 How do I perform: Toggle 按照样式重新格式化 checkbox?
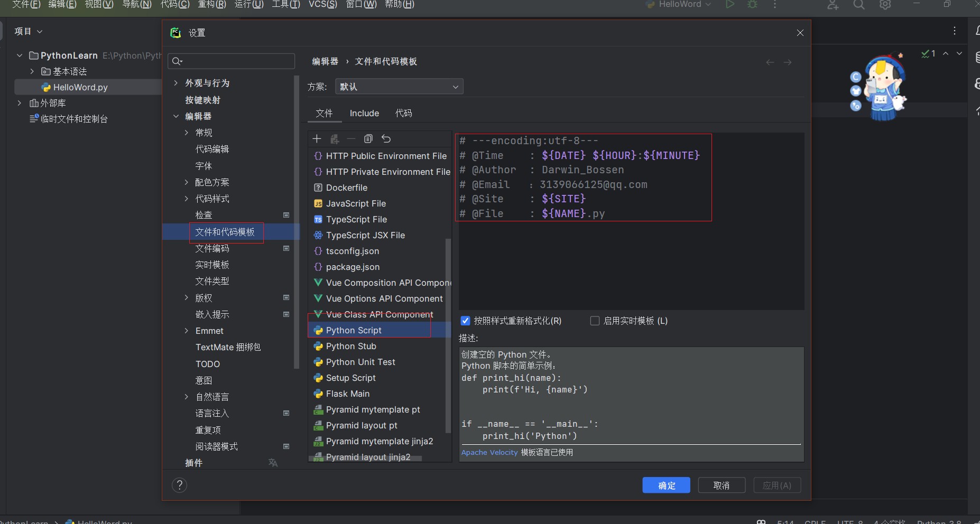click(x=465, y=321)
